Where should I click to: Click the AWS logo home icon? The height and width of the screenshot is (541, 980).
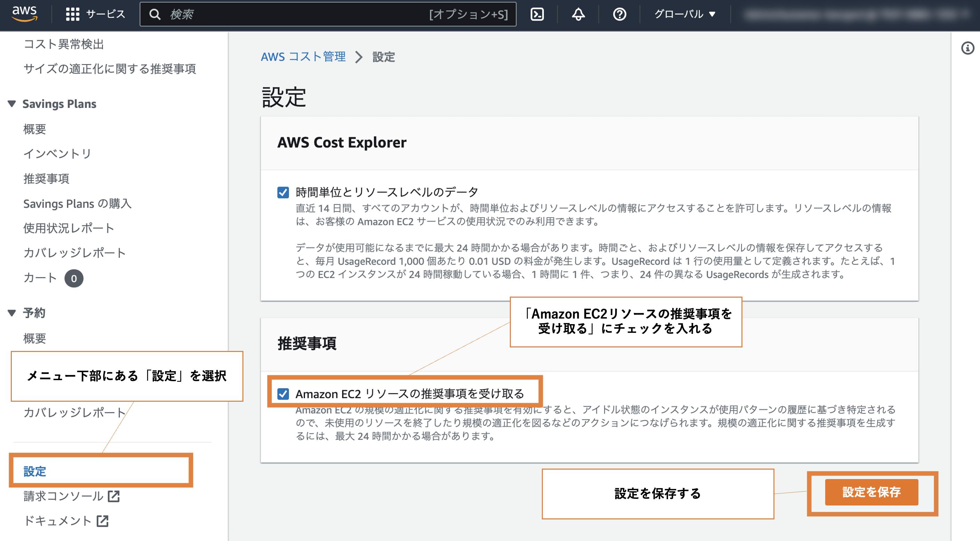pyautogui.click(x=25, y=14)
